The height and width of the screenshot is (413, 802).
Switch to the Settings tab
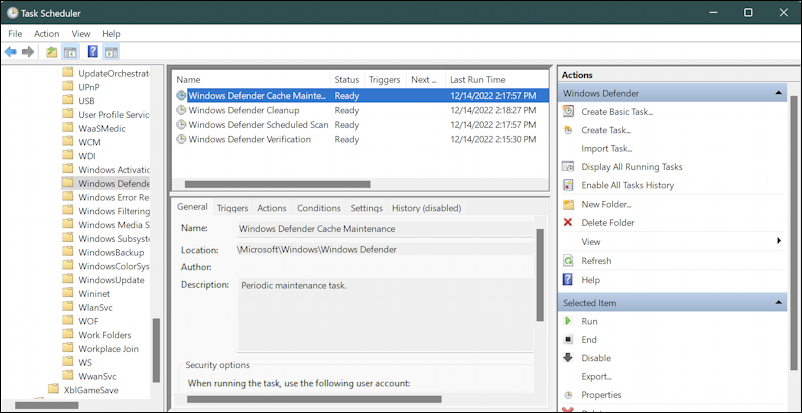click(366, 208)
